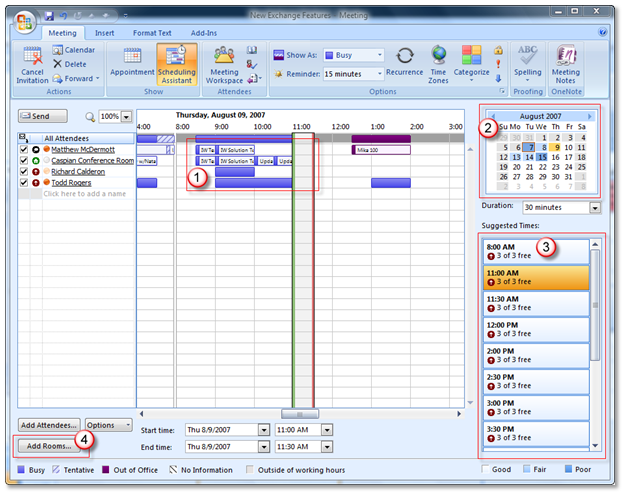626x496 pixels.
Task: Click 'Click here to add a name' field
Action: pyautogui.click(x=85, y=194)
